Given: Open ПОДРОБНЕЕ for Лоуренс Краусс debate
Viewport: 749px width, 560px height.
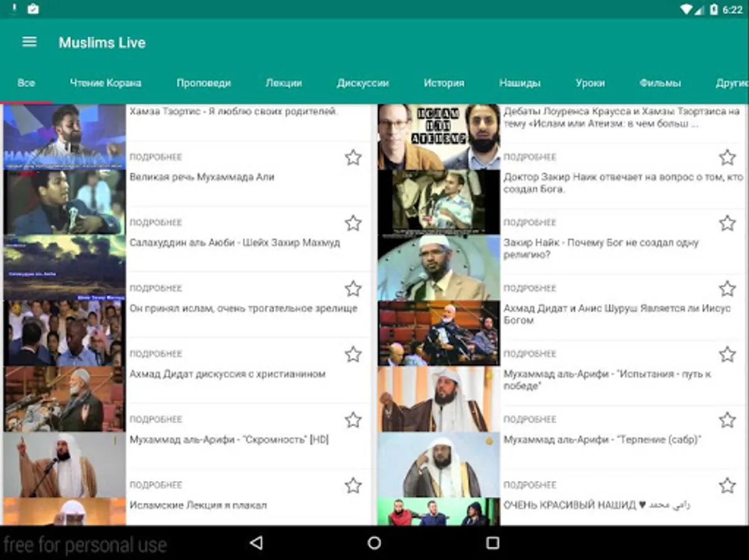Looking at the screenshot, I should click(530, 157).
